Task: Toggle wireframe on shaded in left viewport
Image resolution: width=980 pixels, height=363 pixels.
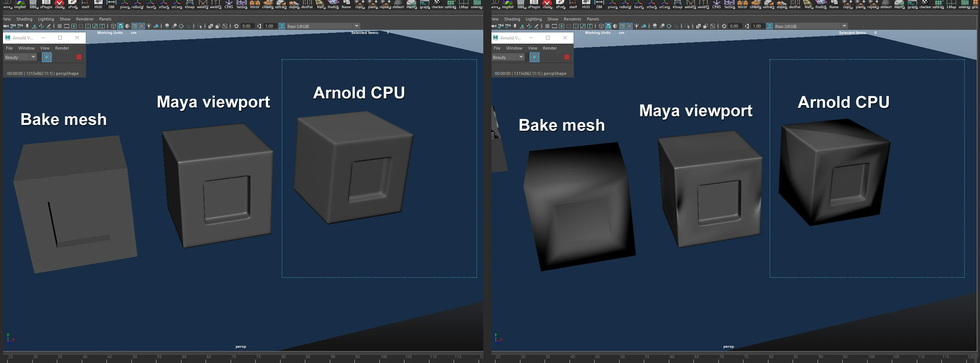Action: 135,26
